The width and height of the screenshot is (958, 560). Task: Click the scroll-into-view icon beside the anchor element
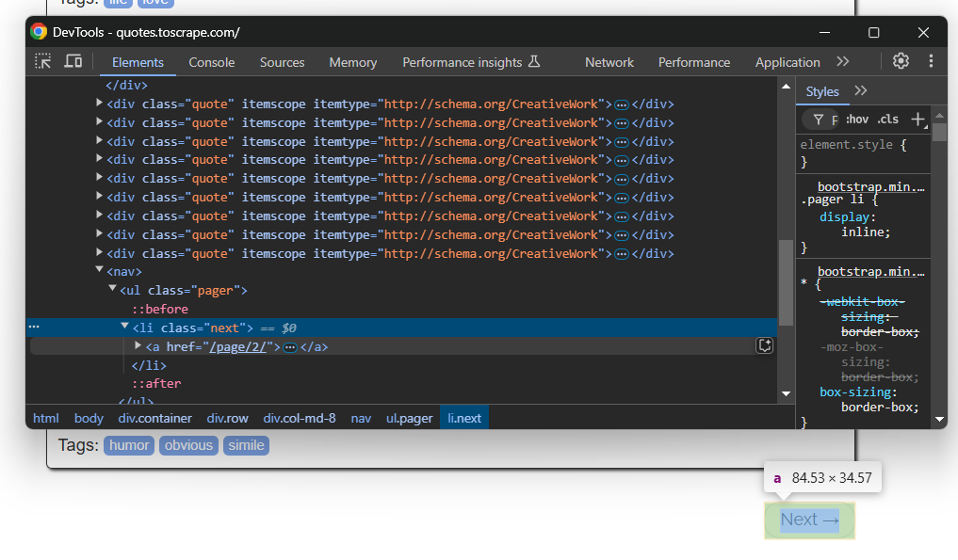coord(765,345)
